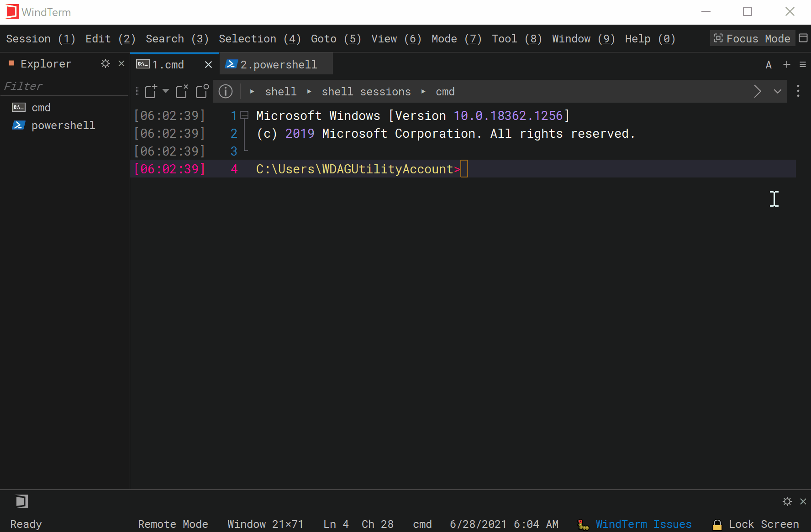The width and height of the screenshot is (811, 532).
Task: Open the Window menu
Action: coord(584,39)
